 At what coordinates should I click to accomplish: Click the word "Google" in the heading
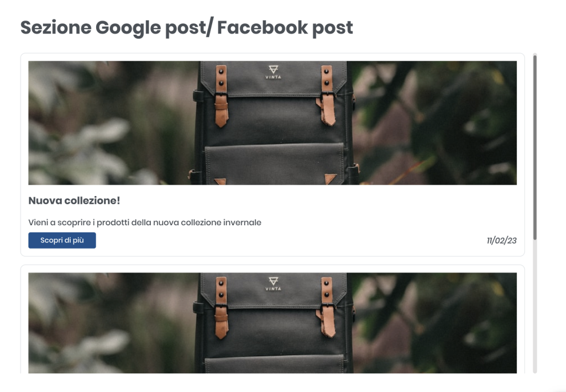click(128, 28)
